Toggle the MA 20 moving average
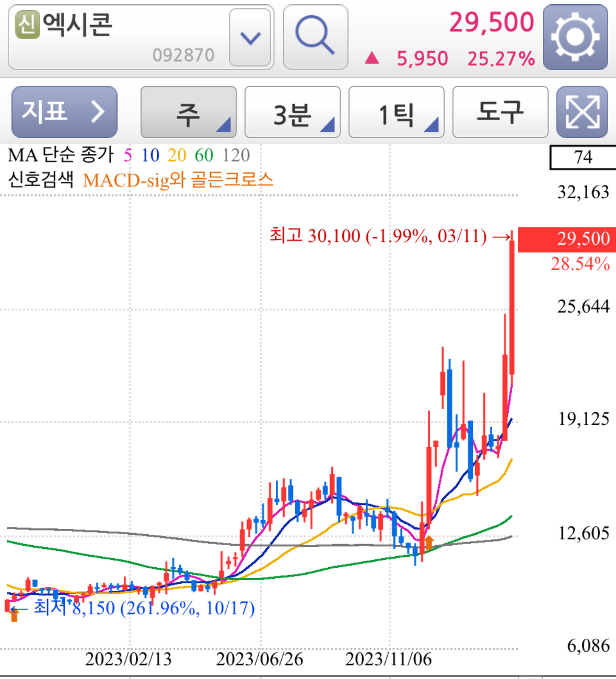The height and width of the screenshot is (679, 616). click(x=176, y=155)
